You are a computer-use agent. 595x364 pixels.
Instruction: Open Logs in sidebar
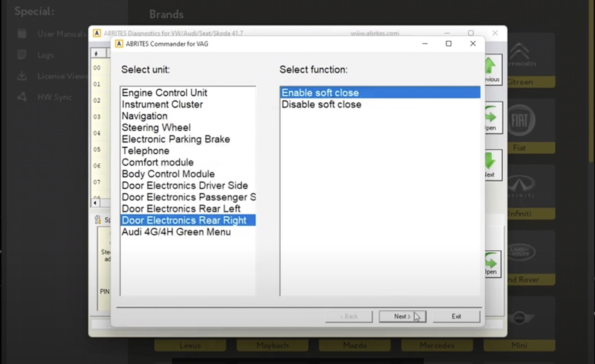(46, 55)
